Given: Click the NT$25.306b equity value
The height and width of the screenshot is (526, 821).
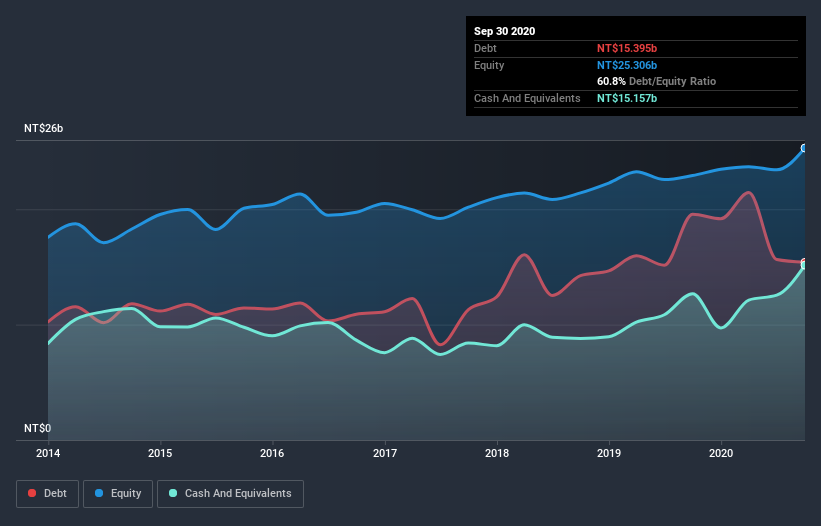Looking at the screenshot, I should [x=627, y=65].
